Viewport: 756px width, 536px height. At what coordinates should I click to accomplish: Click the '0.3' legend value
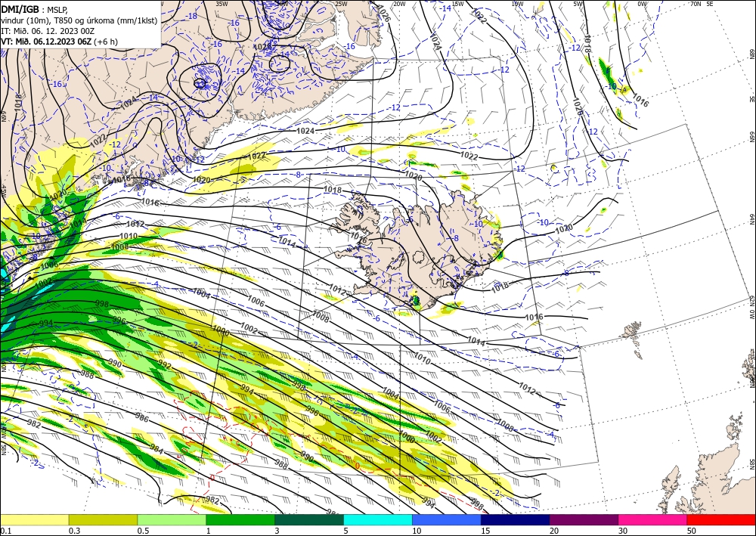tap(74, 531)
